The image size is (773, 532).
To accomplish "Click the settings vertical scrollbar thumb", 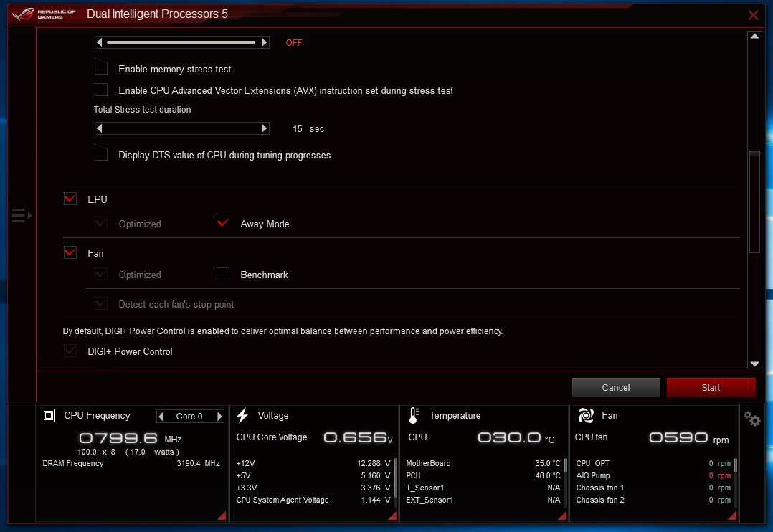I will click(x=754, y=201).
